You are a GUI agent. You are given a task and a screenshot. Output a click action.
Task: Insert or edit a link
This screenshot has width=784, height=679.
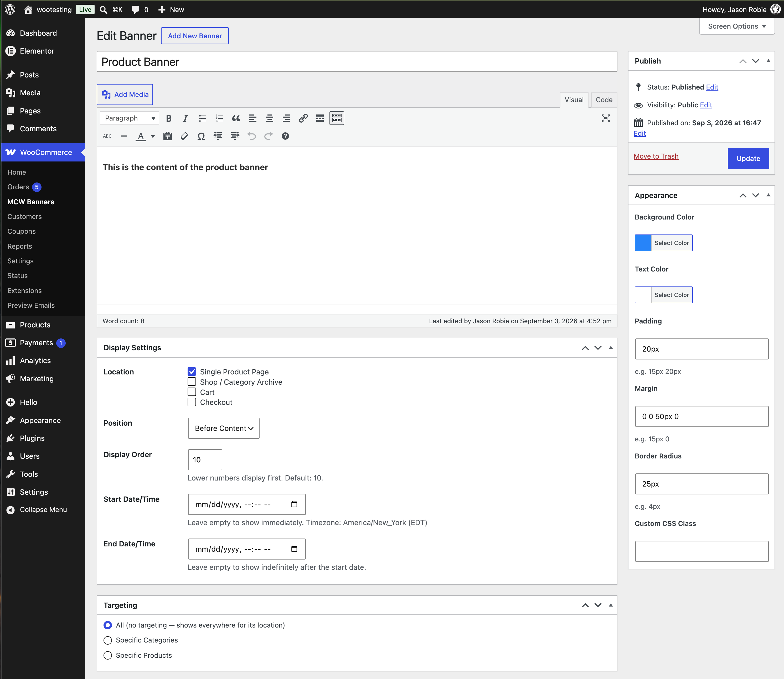(303, 118)
